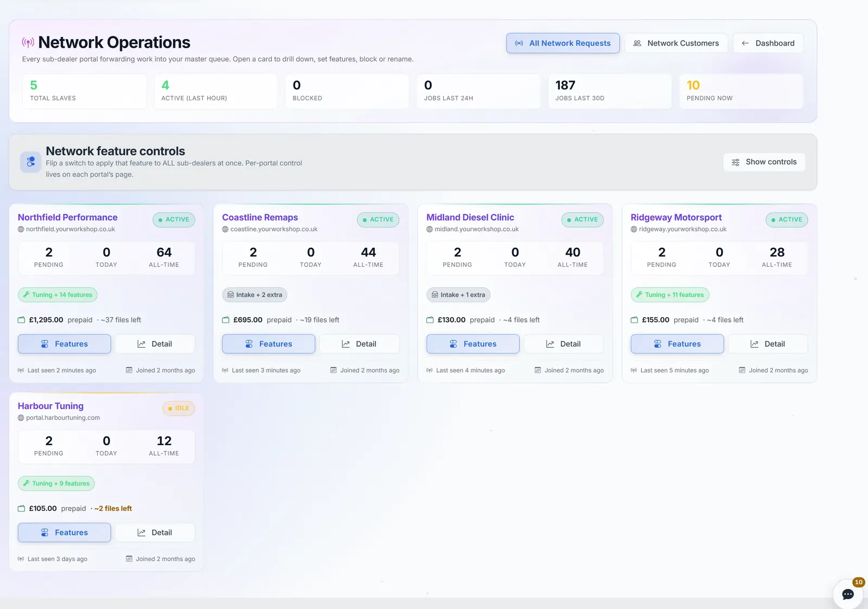Click the Intake + 2 extra badge
The image size is (868, 609).
254,295
